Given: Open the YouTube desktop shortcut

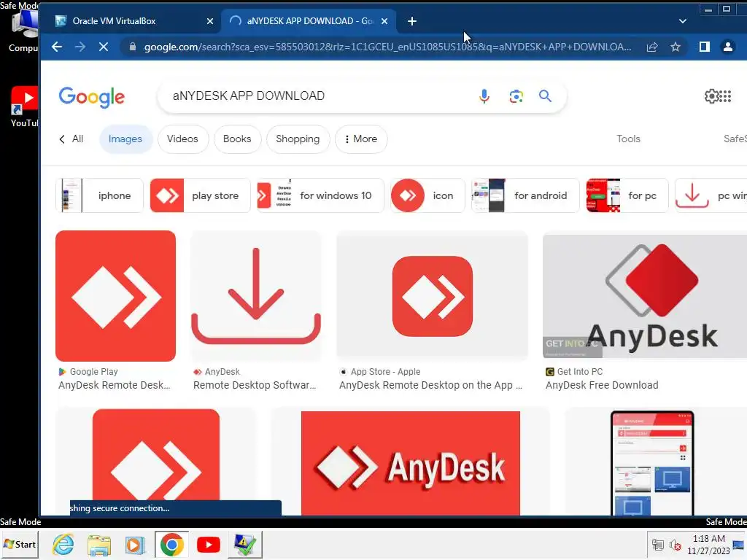Looking at the screenshot, I should (x=24, y=107).
